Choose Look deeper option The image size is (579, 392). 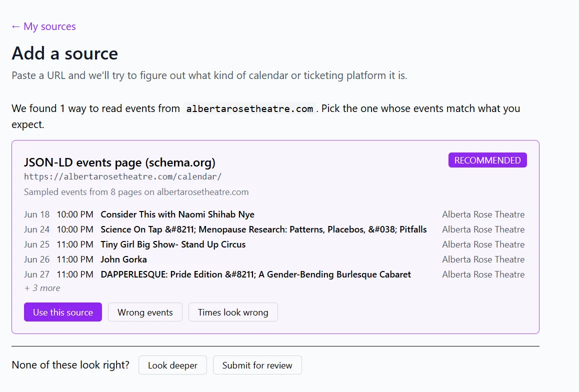point(172,365)
